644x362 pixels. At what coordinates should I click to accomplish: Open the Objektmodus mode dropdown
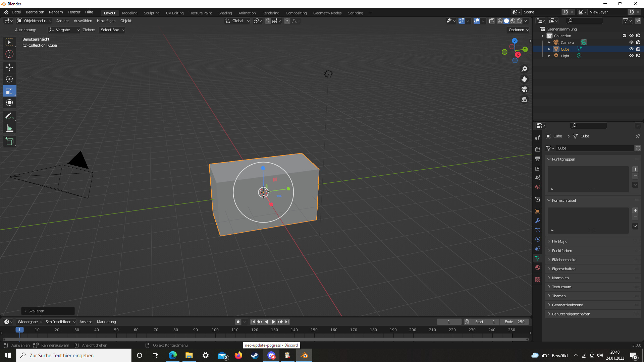[x=35, y=21]
